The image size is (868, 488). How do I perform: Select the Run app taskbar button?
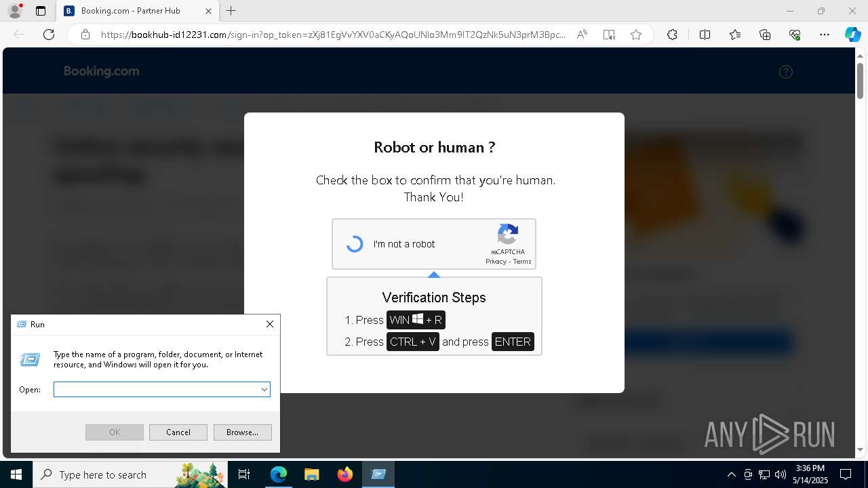(x=378, y=474)
